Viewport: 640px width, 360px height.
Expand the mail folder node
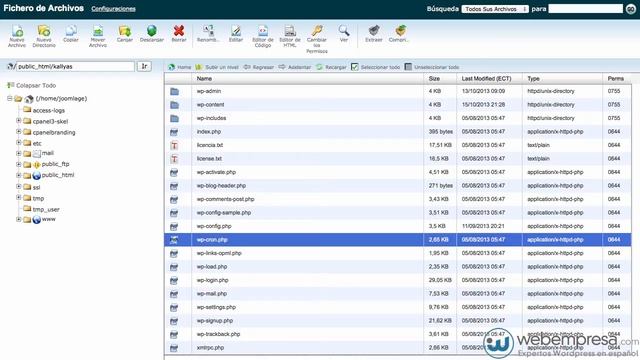coord(18,153)
